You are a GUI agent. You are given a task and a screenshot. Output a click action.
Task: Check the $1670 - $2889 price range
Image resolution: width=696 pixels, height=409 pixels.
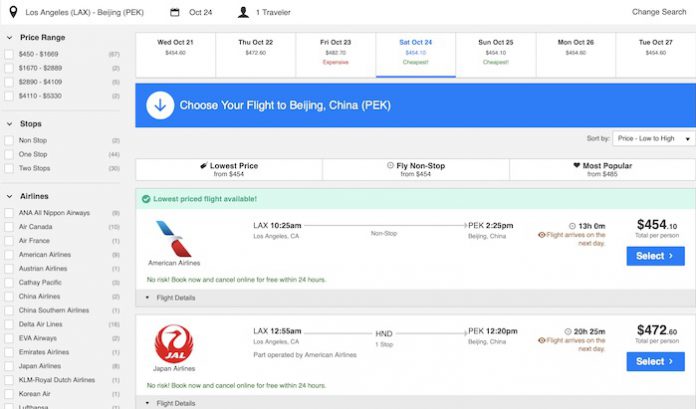click(x=8, y=68)
